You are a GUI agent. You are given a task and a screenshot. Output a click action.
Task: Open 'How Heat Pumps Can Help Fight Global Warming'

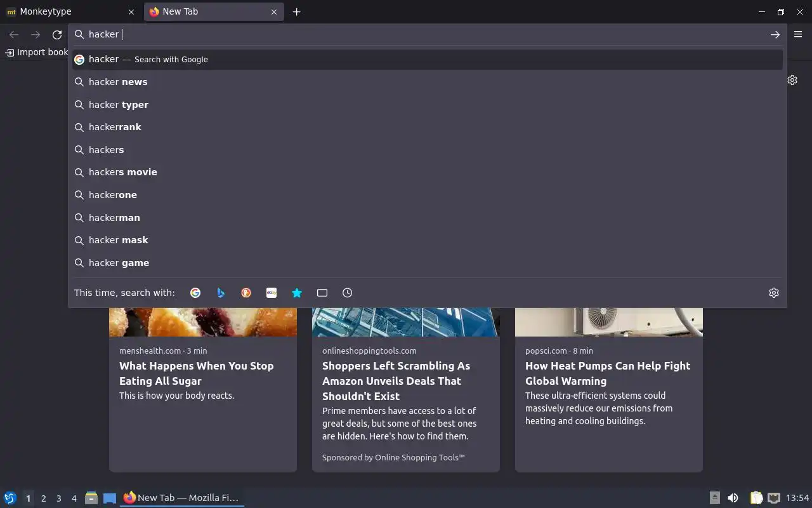point(608,373)
